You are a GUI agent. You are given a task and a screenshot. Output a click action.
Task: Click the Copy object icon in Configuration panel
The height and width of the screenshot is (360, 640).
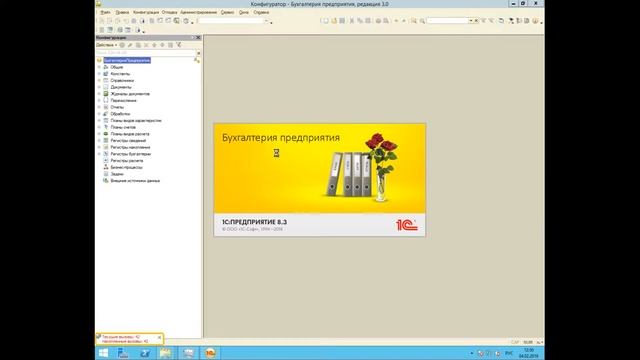pos(138,45)
